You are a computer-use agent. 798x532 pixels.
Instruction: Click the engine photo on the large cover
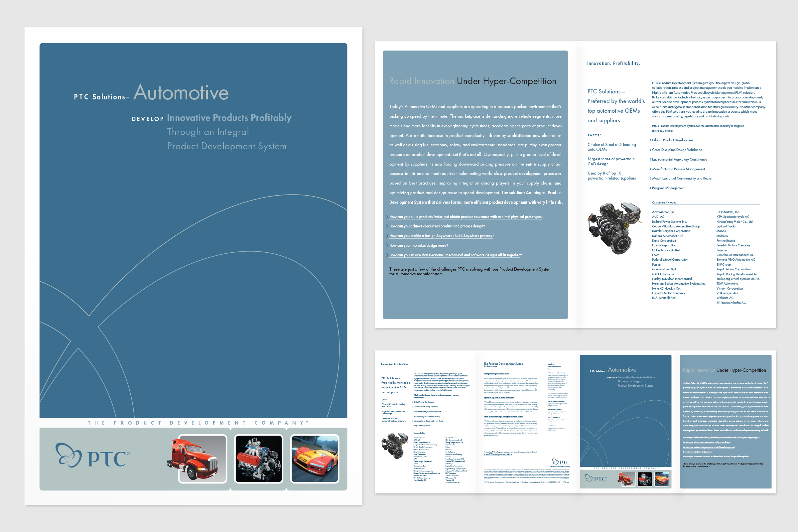pos(259,459)
